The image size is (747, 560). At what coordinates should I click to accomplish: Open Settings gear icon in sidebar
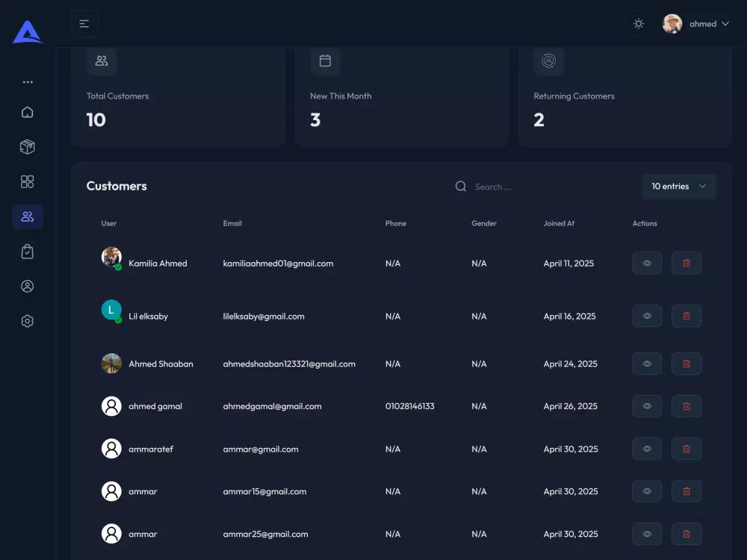coord(28,321)
